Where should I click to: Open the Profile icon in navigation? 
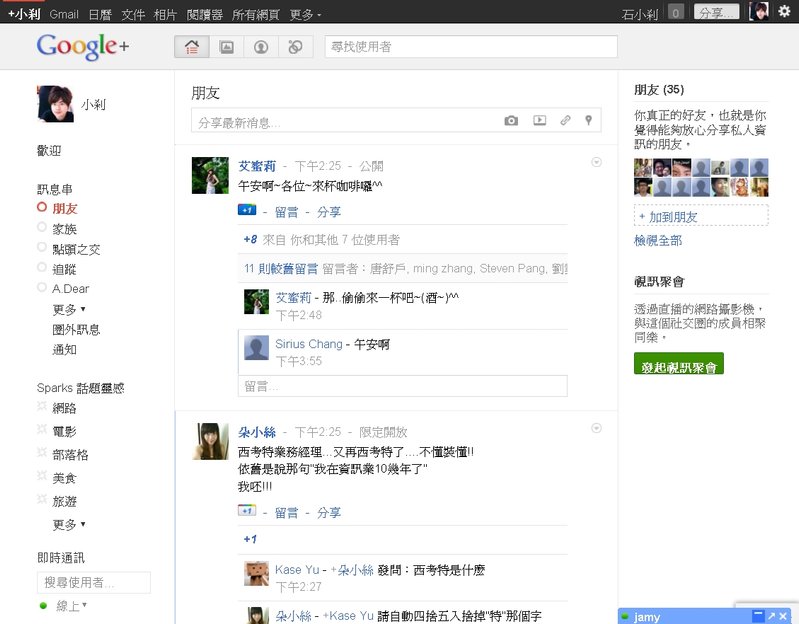261,47
